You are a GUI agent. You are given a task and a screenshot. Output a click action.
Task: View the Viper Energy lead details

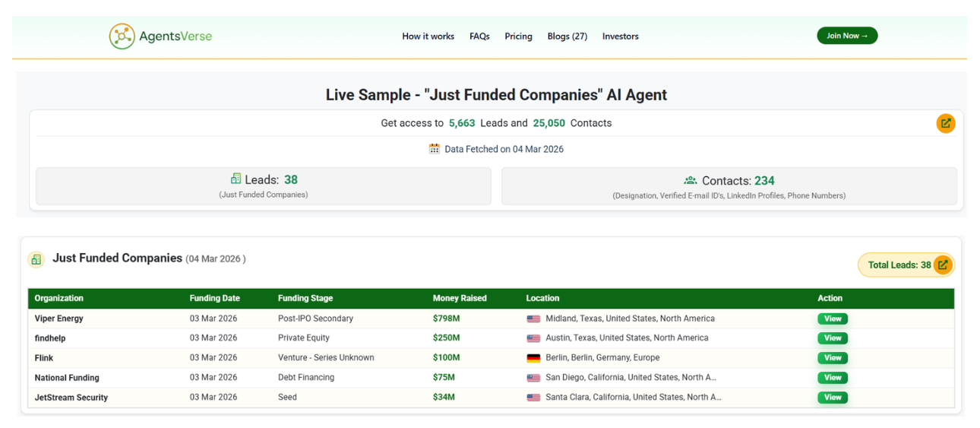point(832,319)
